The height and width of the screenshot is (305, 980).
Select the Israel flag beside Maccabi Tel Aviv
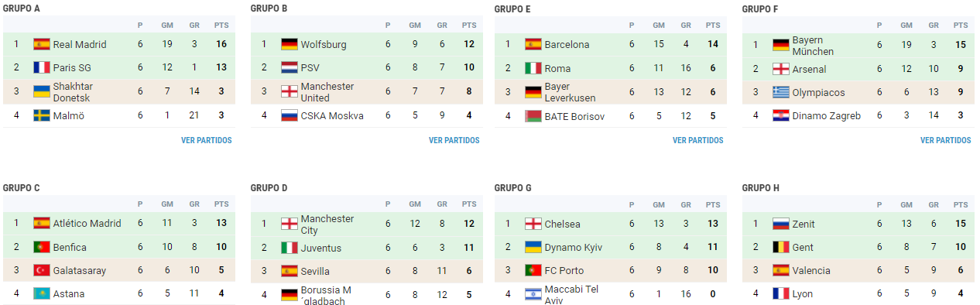(x=533, y=294)
